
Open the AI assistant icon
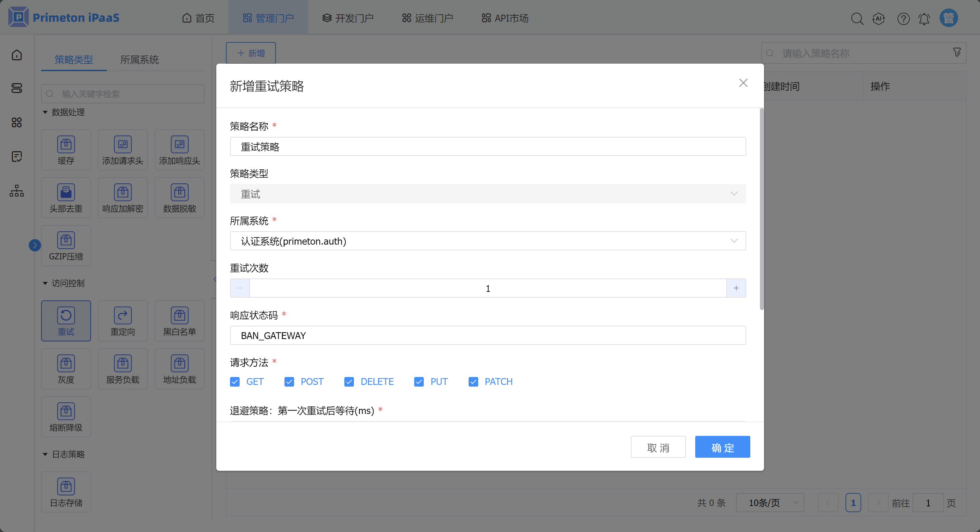pyautogui.click(x=878, y=18)
